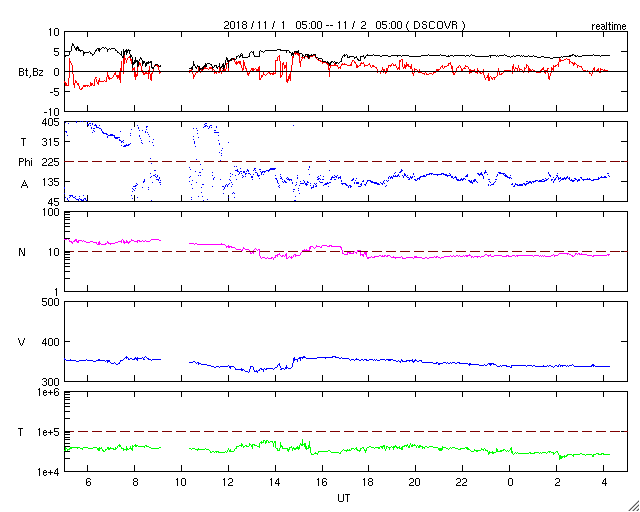The image size is (640, 512).
Task: Click the 'T' label of the temperature panel
Action: tap(21, 432)
